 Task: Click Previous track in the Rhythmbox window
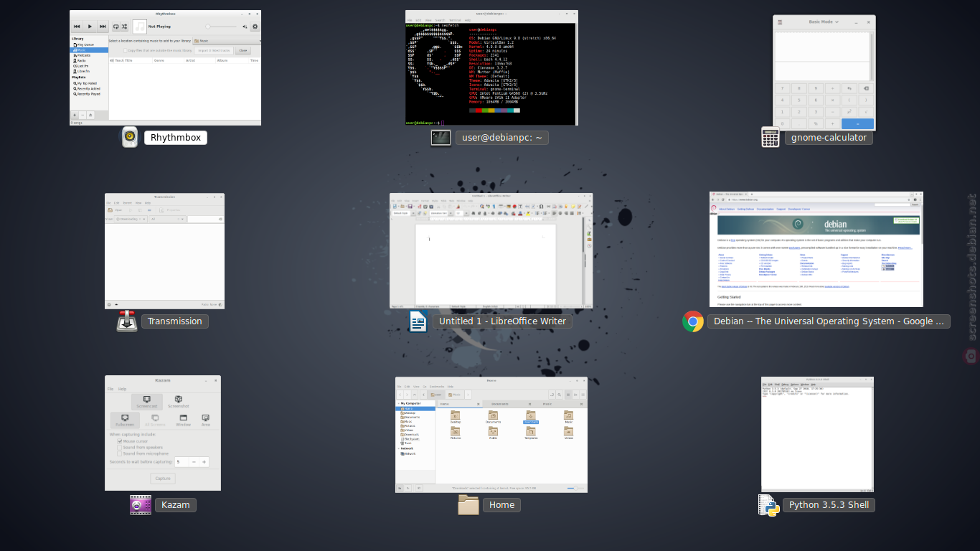(77, 27)
